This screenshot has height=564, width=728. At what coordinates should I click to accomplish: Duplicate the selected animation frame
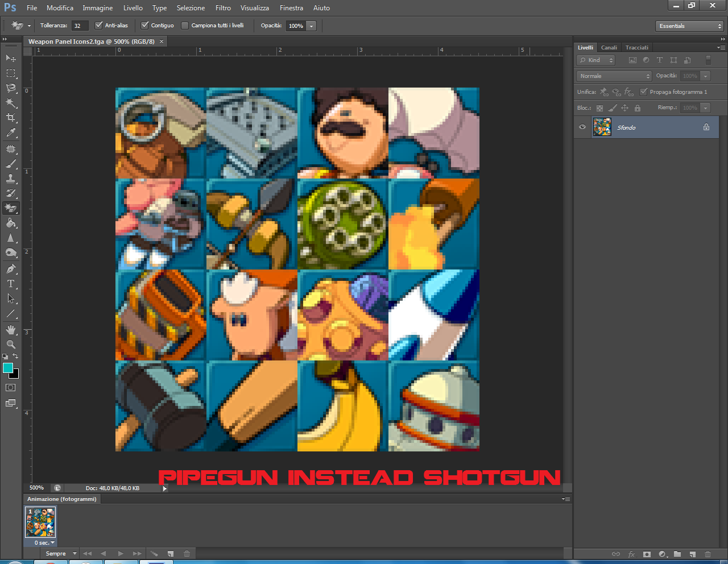tap(170, 554)
